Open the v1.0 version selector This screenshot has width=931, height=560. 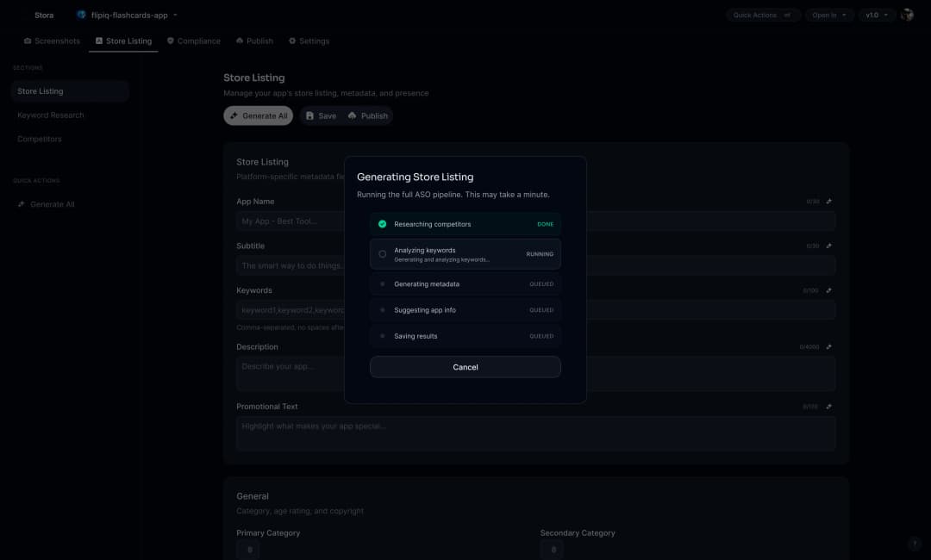[878, 14]
